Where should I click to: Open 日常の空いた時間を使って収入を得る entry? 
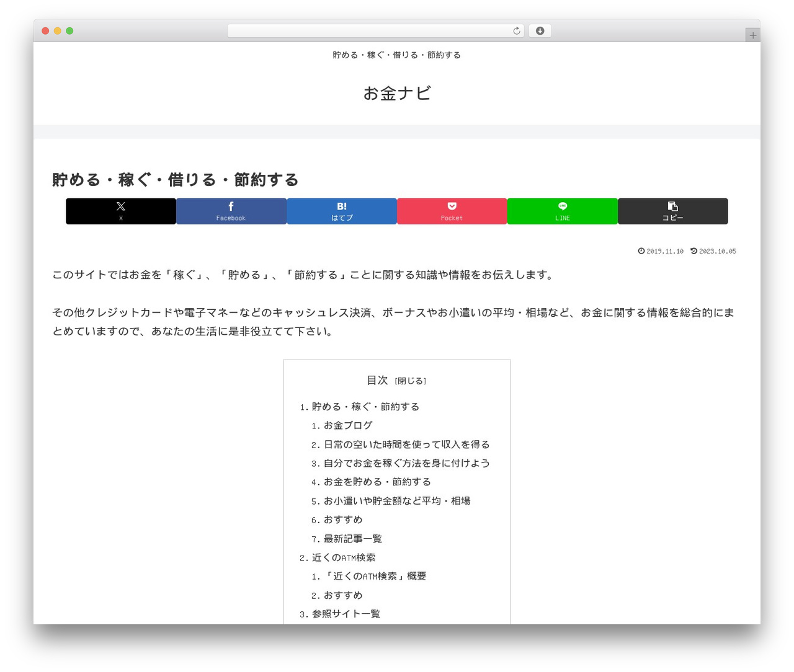coord(406,444)
